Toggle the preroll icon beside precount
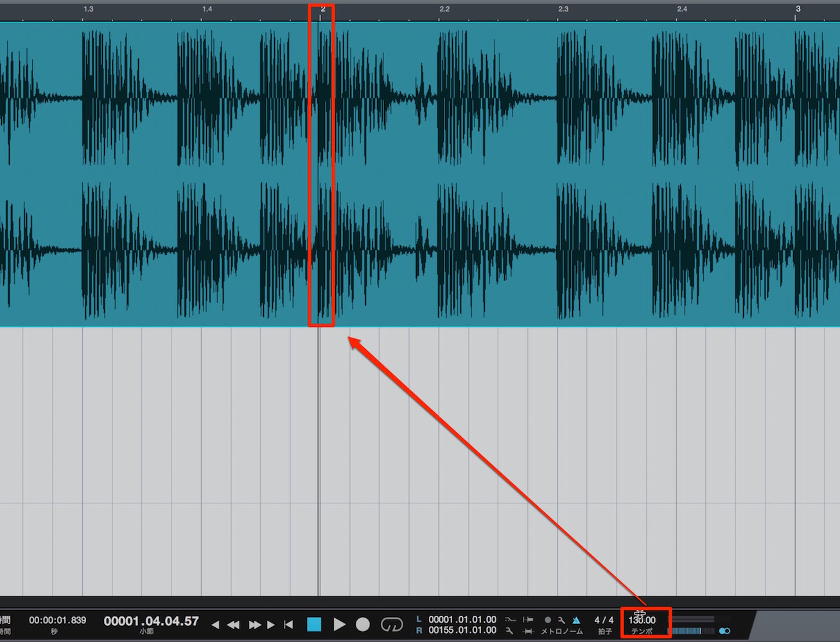 528,620
